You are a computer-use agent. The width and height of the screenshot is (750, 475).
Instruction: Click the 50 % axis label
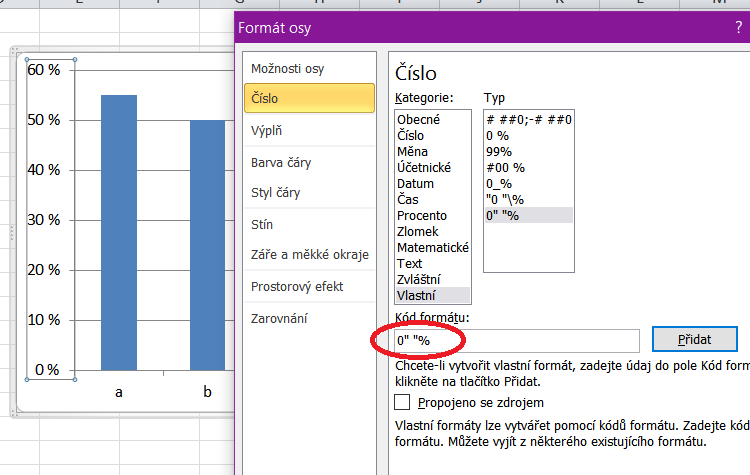(44, 120)
